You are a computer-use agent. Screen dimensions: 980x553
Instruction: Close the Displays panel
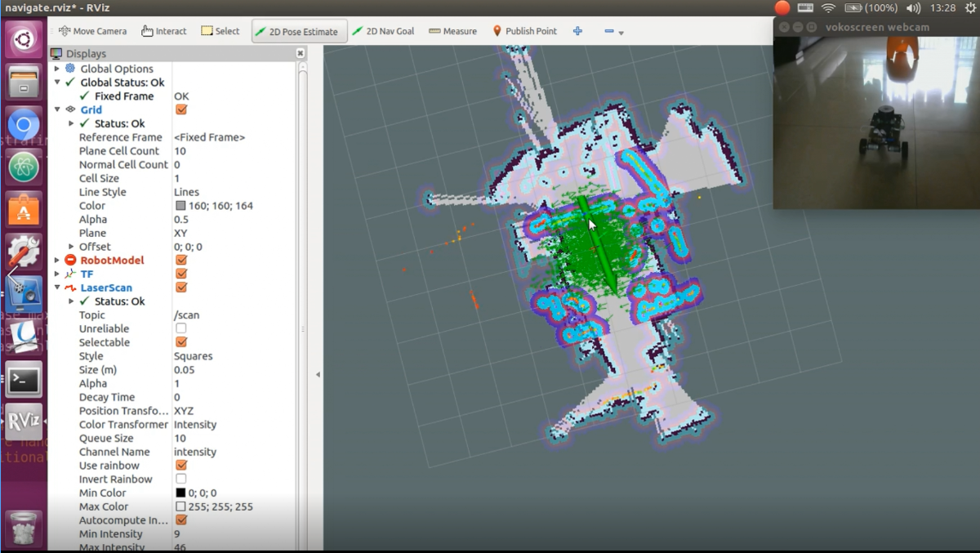(300, 53)
